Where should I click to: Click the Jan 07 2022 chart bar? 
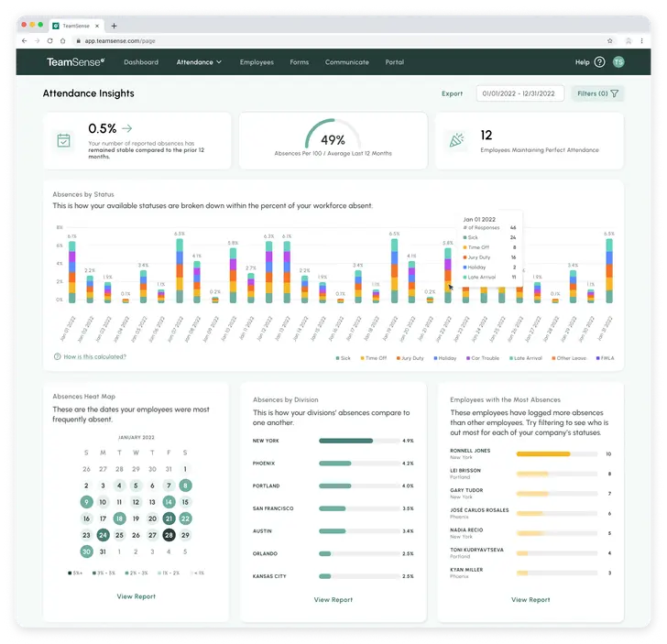click(x=180, y=270)
